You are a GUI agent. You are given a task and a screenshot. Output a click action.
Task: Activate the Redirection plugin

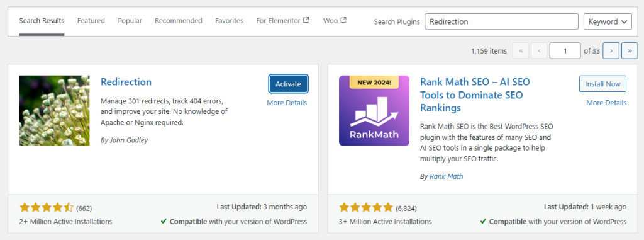click(x=288, y=84)
